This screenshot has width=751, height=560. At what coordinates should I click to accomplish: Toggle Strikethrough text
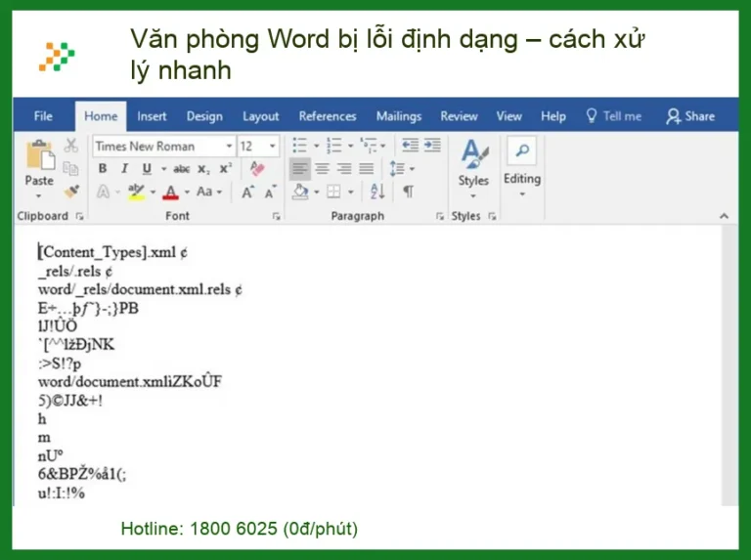point(181,169)
